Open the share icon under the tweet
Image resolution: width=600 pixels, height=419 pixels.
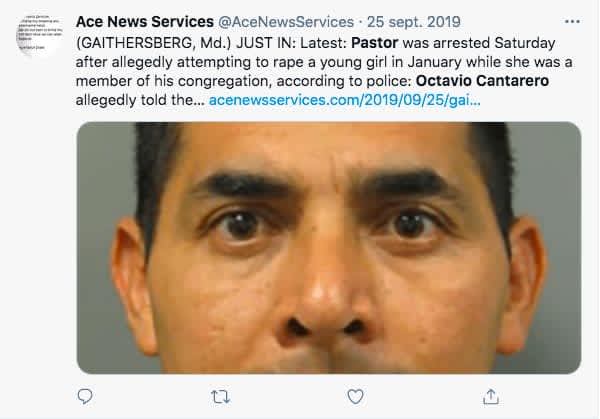pyautogui.click(x=491, y=396)
